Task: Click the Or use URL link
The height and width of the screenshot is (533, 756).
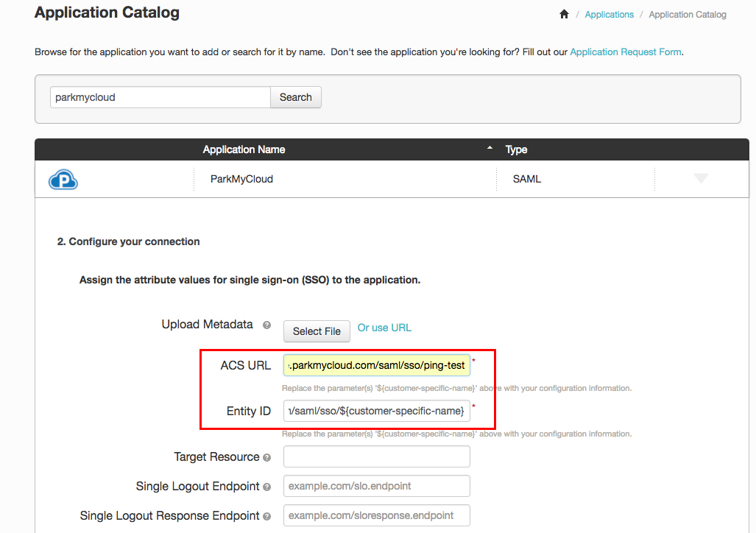Action: point(384,328)
